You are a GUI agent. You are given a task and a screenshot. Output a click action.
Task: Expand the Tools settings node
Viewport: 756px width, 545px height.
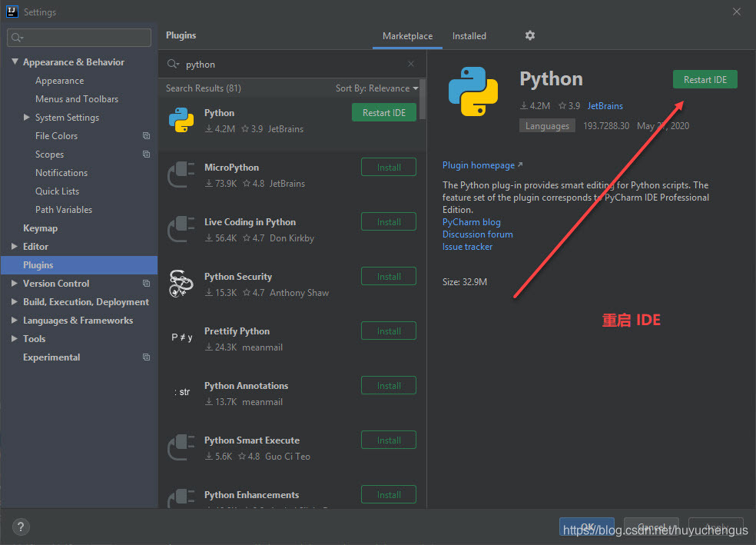15,338
